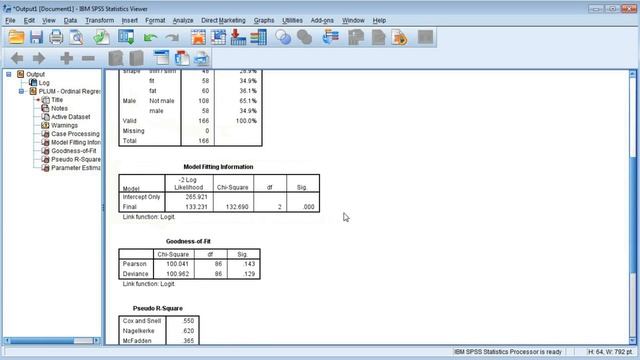Click the plus Expand icon in the outline toolbar

(x=67, y=58)
